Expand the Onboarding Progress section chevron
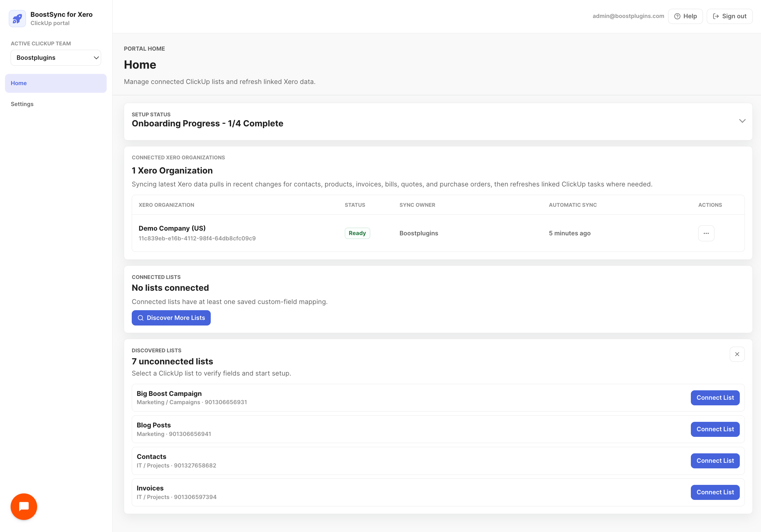Viewport: 761px width, 532px height. coord(742,121)
